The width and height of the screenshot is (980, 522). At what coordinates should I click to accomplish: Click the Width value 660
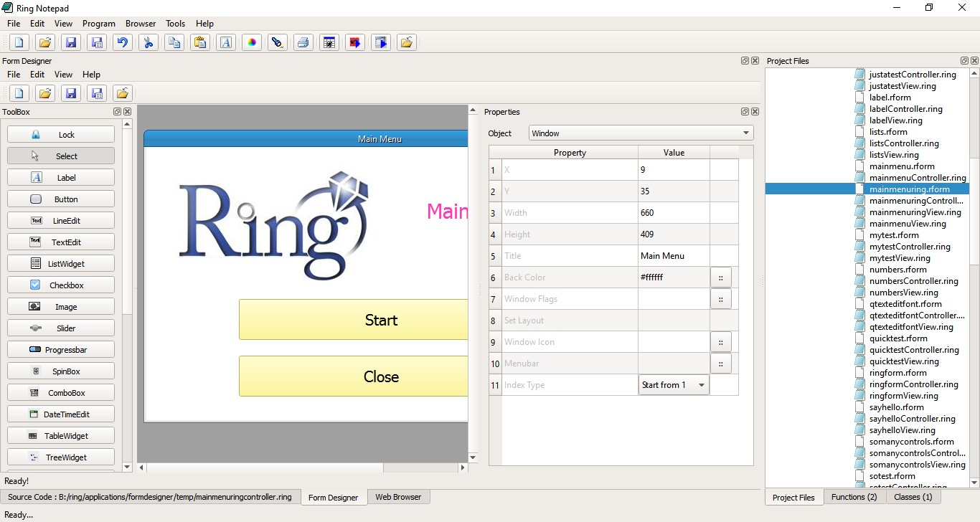(674, 213)
